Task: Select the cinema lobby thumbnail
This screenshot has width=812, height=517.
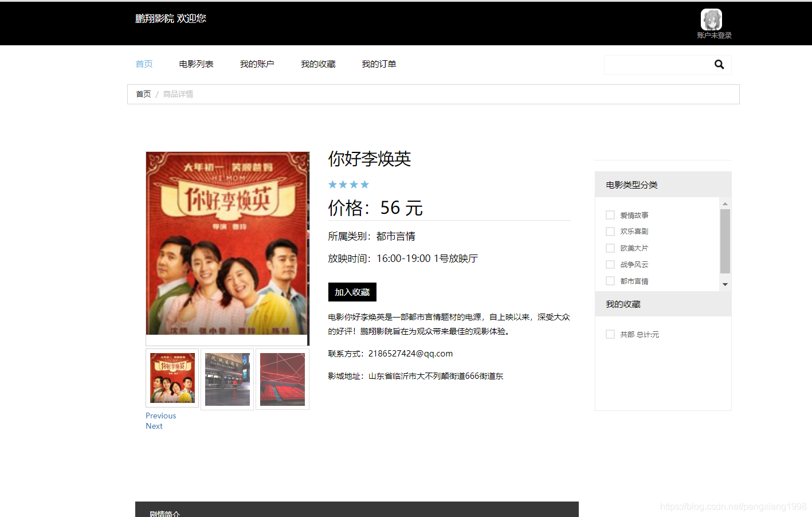Action: [x=227, y=379]
